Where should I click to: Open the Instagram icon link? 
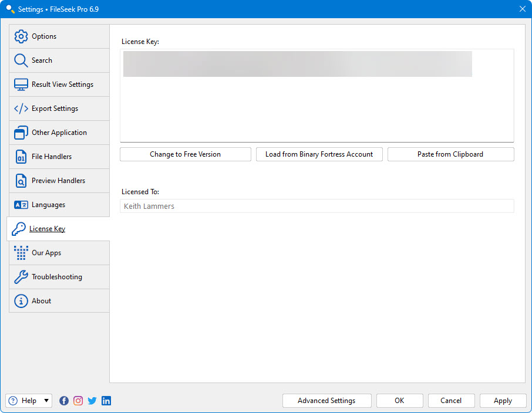78,401
